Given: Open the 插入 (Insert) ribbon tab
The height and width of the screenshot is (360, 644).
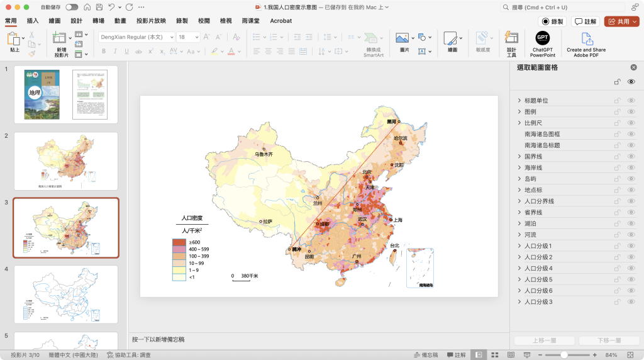Looking at the screenshot, I should click(x=33, y=21).
